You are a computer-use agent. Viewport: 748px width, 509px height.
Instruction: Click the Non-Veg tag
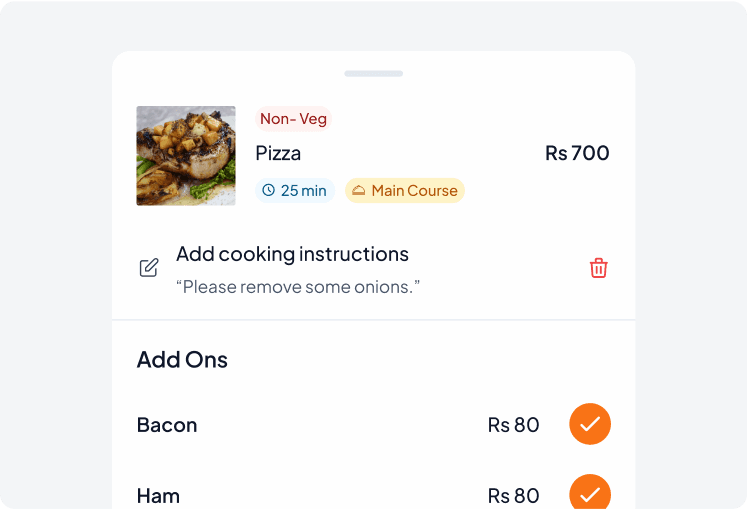(x=293, y=119)
